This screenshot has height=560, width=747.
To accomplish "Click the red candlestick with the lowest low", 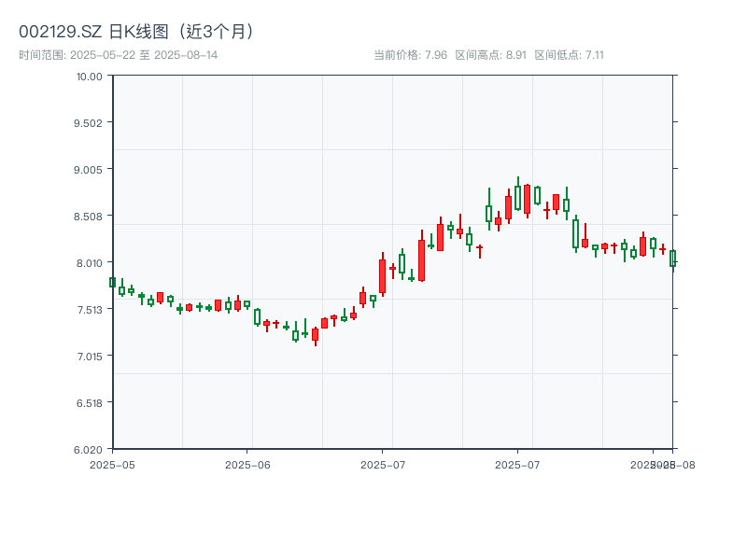I will pos(315,334).
